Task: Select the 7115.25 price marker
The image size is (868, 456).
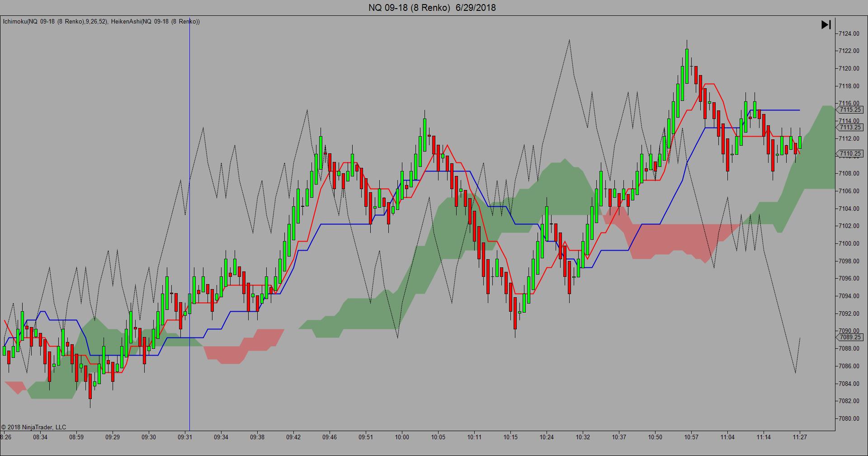Action: coord(850,110)
